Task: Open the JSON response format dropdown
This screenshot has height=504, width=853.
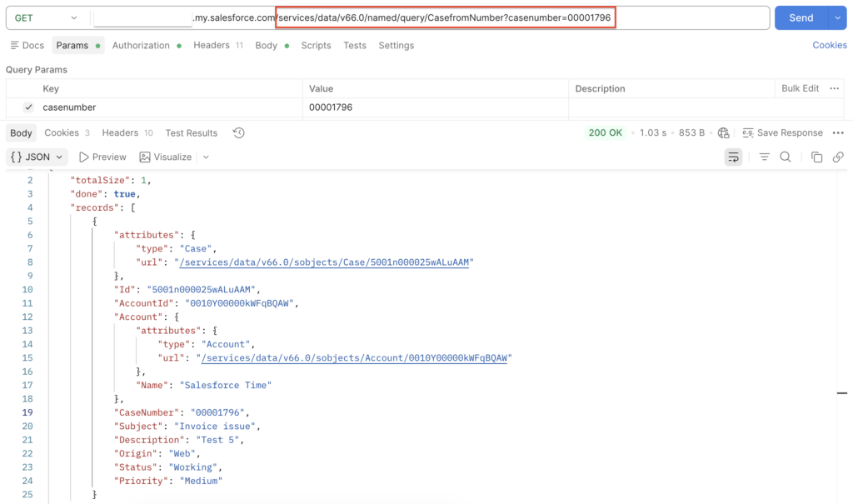Action: [37, 157]
